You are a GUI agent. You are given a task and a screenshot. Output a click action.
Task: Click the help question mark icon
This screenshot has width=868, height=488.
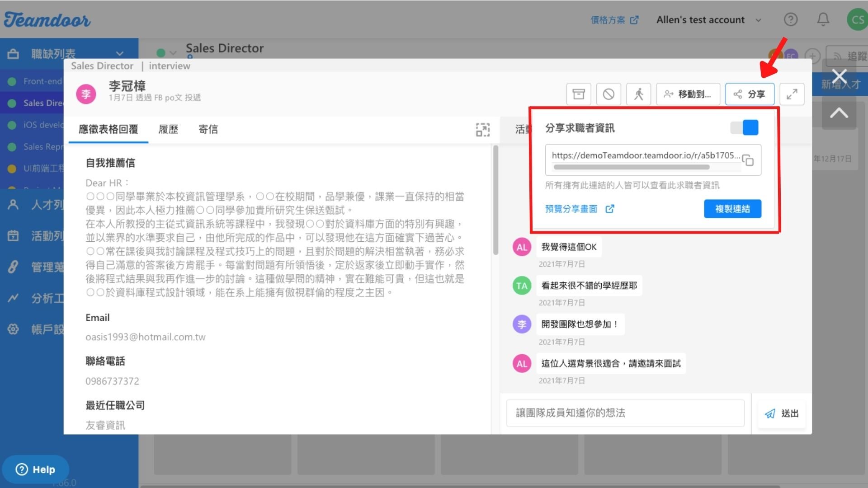click(790, 19)
